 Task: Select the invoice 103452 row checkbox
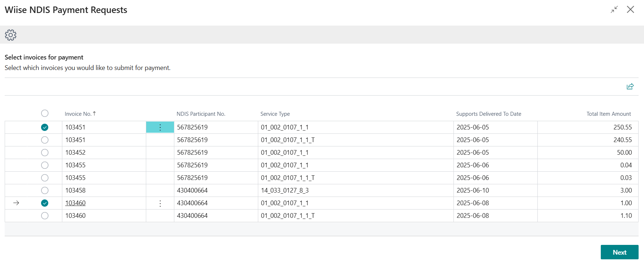coord(45,153)
